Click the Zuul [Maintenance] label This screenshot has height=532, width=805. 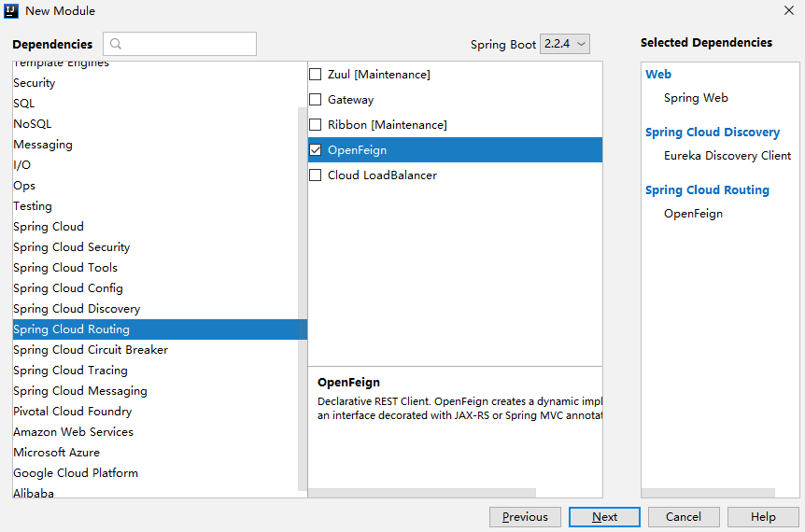(379, 75)
